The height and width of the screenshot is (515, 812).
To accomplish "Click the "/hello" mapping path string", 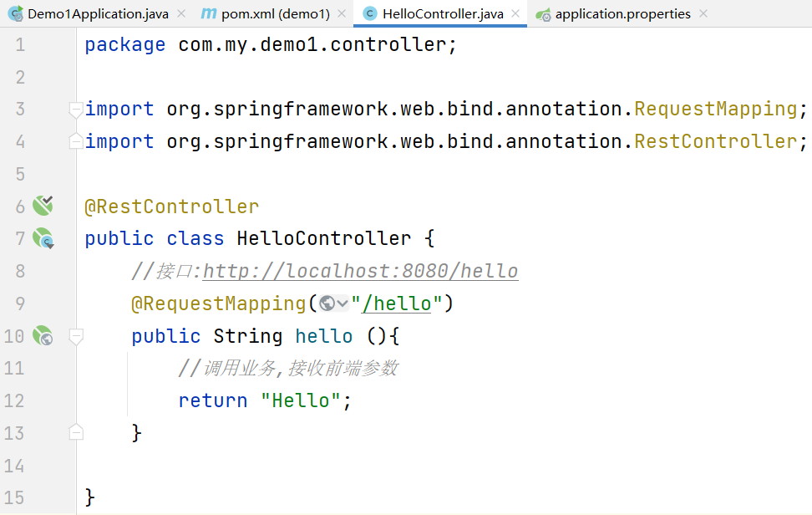I will [397, 303].
